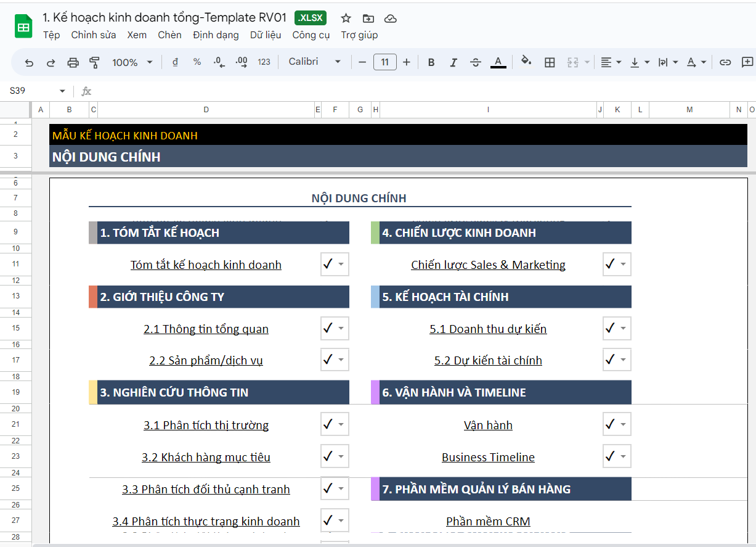This screenshot has height=547, width=756.
Task: Follow the 3.3 Phân tích đối thủ cạnh tranh link
Action: [206, 490]
